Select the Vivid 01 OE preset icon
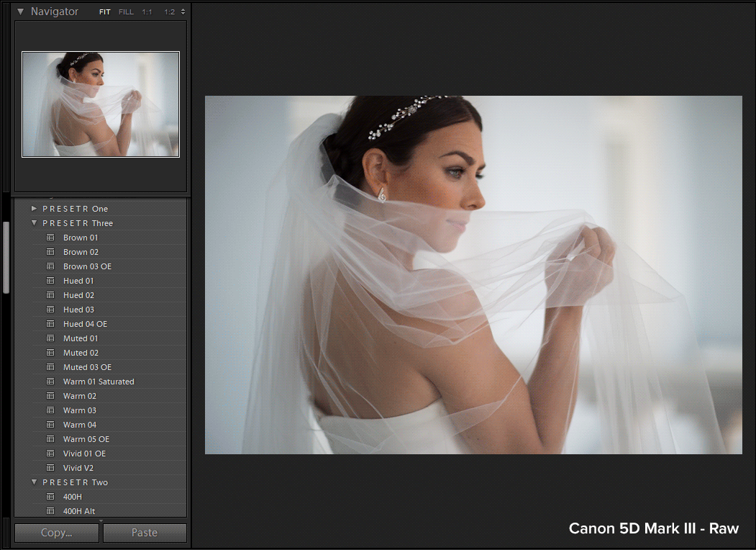The height and width of the screenshot is (550, 756). click(50, 453)
